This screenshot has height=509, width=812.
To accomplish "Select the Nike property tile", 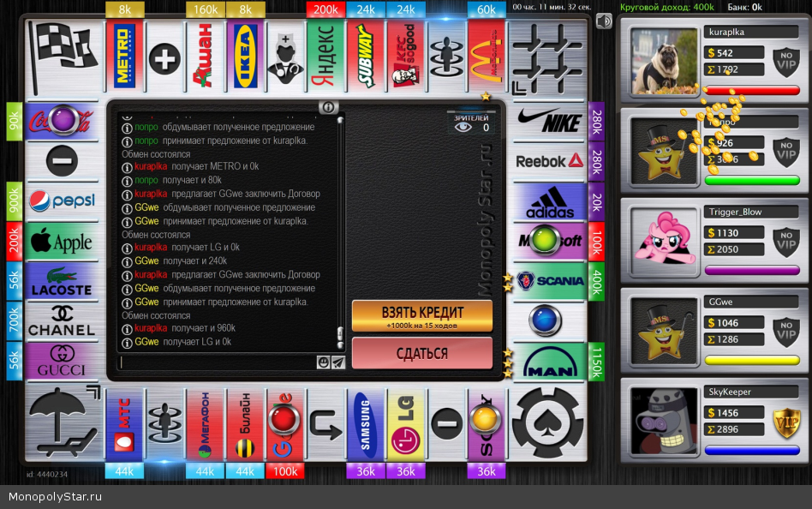I will pyautogui.click(x=549, y=122).
